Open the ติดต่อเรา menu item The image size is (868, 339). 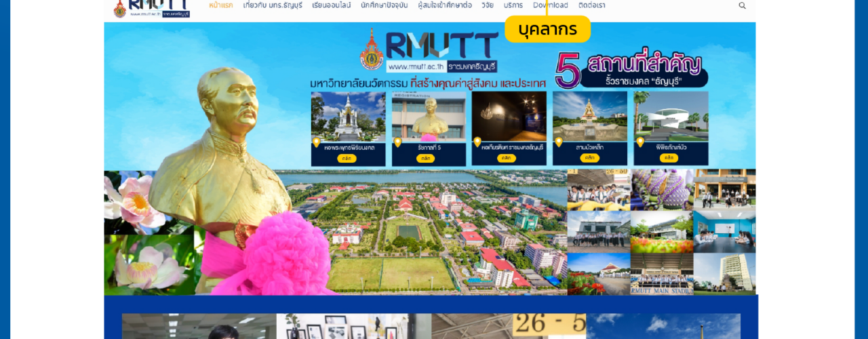(592, 5)
